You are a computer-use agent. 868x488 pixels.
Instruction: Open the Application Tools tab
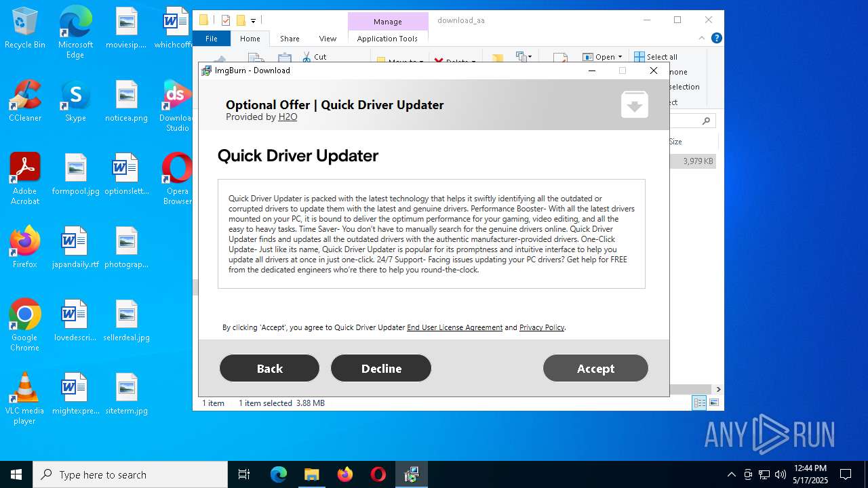pyautogui.click(x=387, y=39)
